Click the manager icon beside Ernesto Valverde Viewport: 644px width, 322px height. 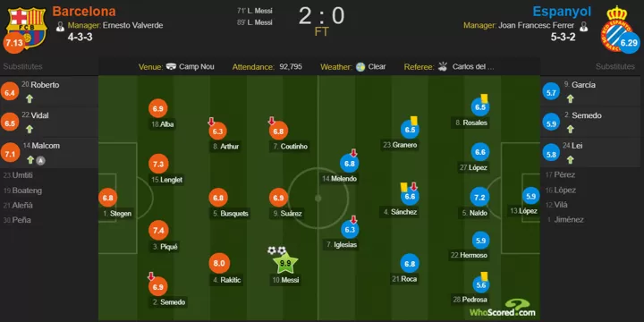pos(61,26)
